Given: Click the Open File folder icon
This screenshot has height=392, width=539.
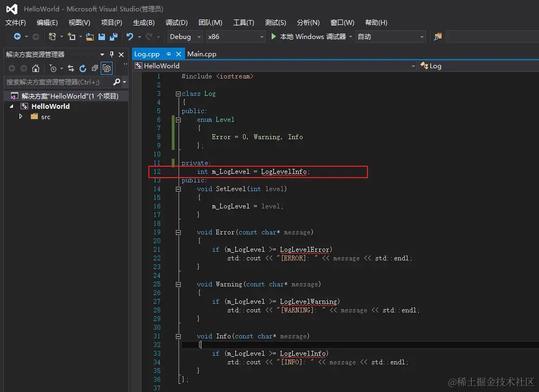Looking at the screenshot, I should pos(90,37).
